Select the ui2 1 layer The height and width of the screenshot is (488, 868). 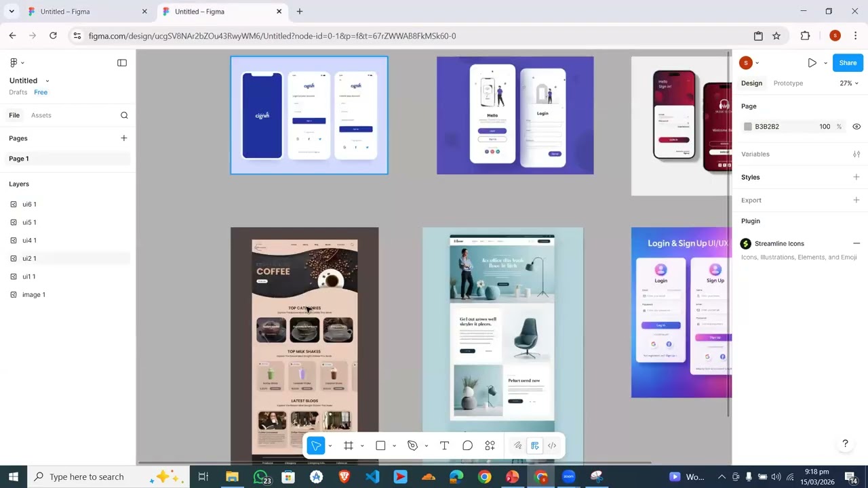pyautogui.click(x=68, y=258)
